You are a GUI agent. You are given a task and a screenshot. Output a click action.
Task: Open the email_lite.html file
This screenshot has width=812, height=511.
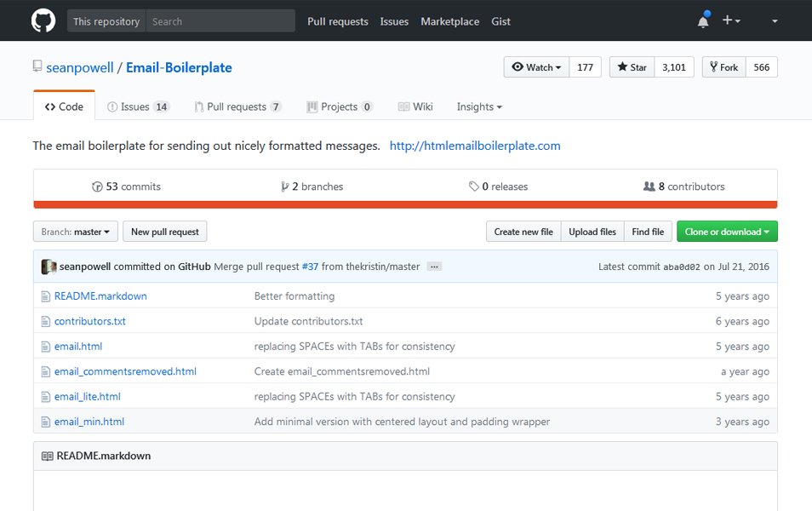point(88,397)
